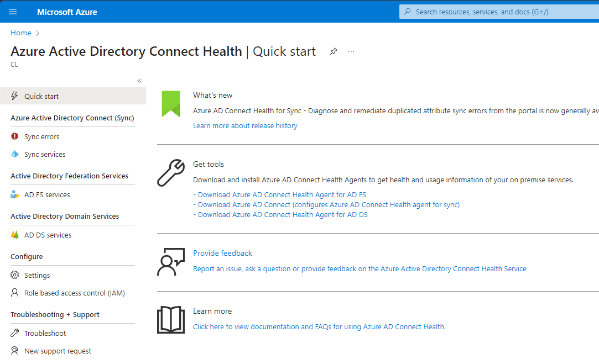Click the search magnifier icon
Image resolution: width=599 pixels, height=364 pixels.
tap(408, 12)
